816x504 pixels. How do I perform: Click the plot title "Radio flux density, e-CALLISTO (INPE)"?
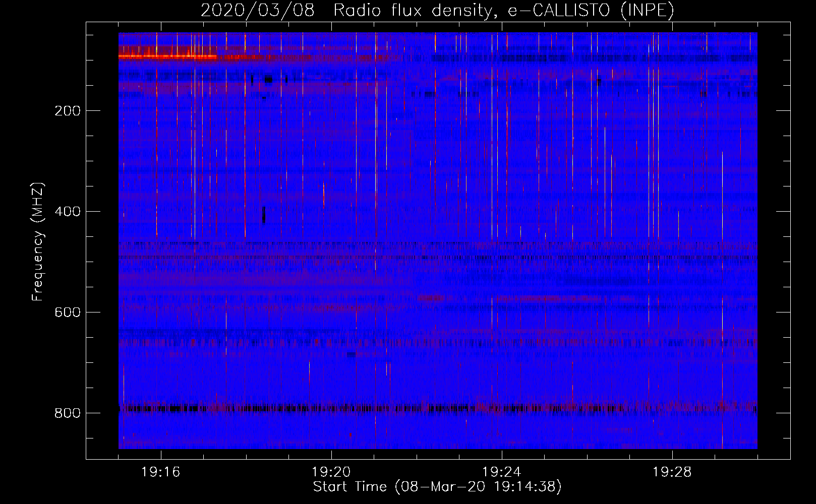click(504, 10)
